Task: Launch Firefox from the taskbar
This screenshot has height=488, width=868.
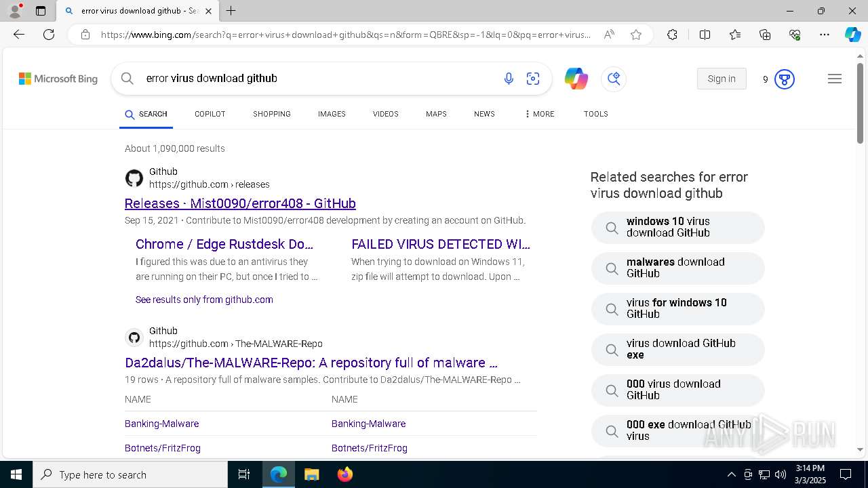Action: tap(344, 474)
